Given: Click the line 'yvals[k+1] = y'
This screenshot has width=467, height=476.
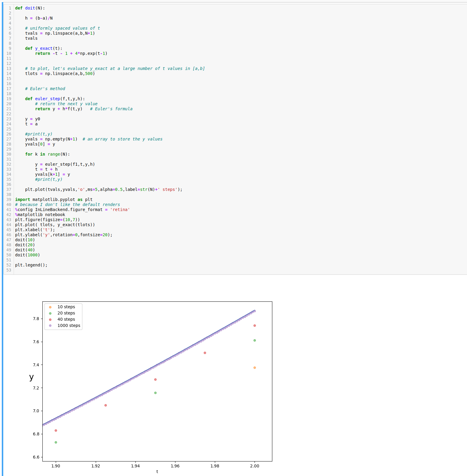Looking at the screenshot, I should click(x=52, y=174).
